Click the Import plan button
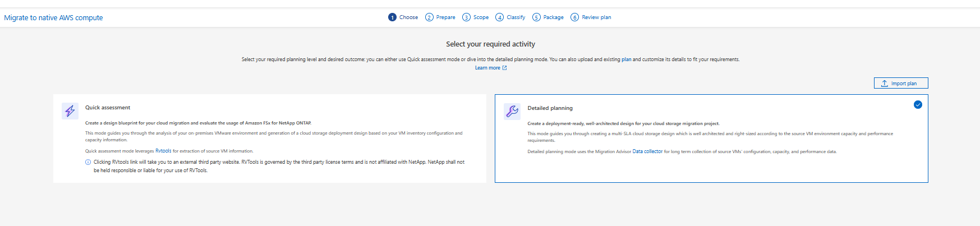Screen dimensions: 980x226 click(901, 83)
